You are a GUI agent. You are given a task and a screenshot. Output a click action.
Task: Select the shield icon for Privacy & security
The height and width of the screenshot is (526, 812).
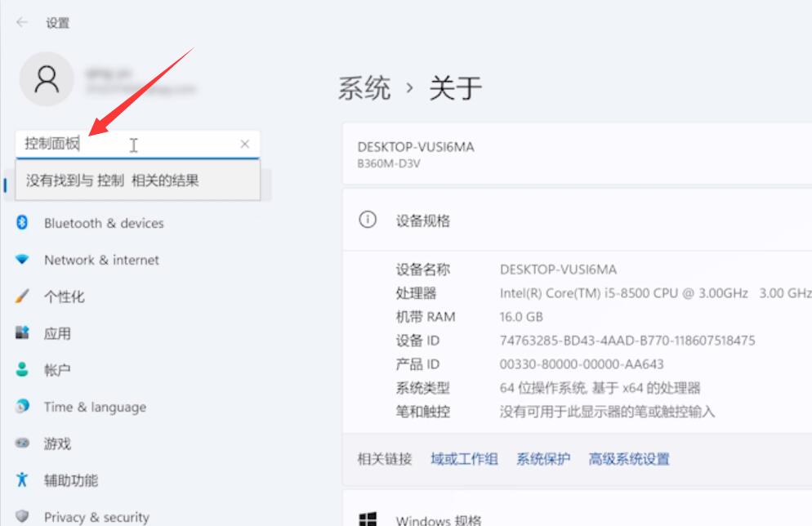[x=22, y=516]
